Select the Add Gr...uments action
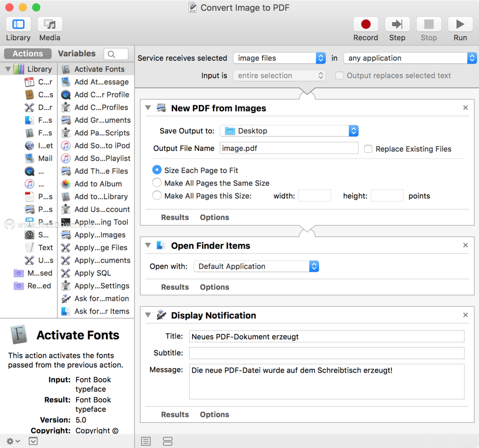Image resolution: width=479 pixels, height=448 pixels. click(96, 120)
